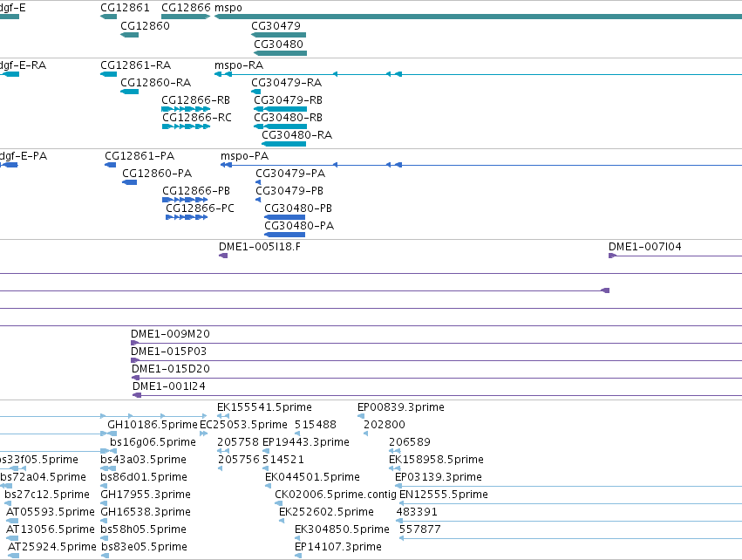Screen dimensions: 742x560
Task: Select the EK044501.5prime EST label
Action: coord(312,478)
